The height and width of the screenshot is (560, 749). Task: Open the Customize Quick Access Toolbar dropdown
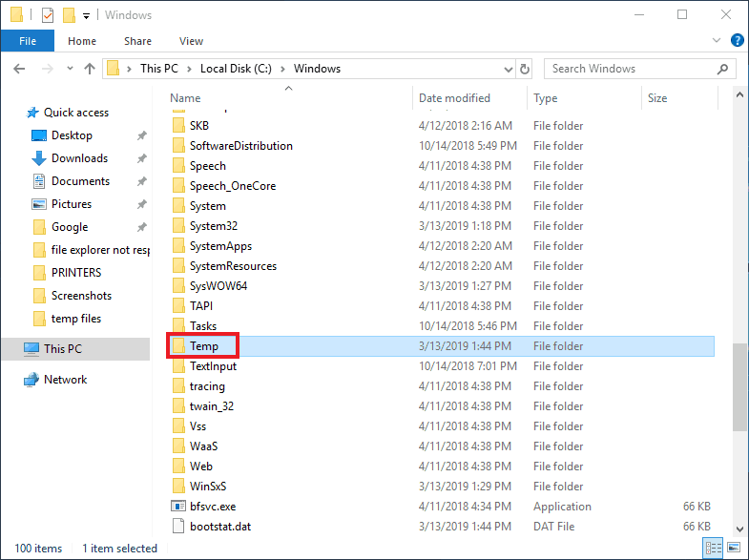click(x=87, y=16)
